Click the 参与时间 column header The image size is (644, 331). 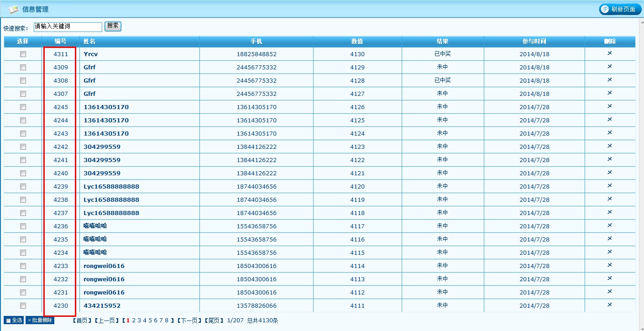click(x=534, y=42)
